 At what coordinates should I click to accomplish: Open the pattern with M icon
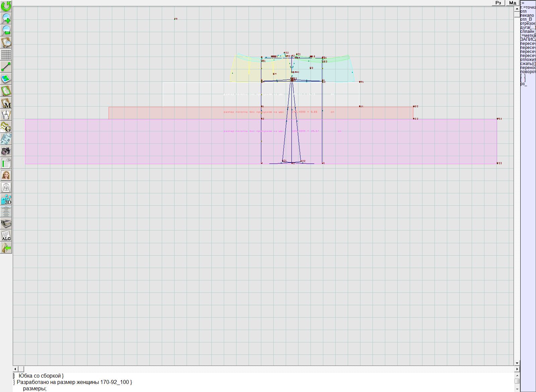click(6, 103)
